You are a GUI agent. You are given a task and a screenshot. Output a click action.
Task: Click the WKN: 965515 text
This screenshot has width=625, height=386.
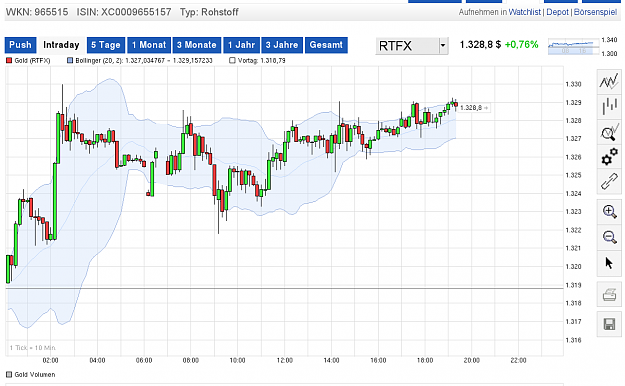tap(37, 12)
